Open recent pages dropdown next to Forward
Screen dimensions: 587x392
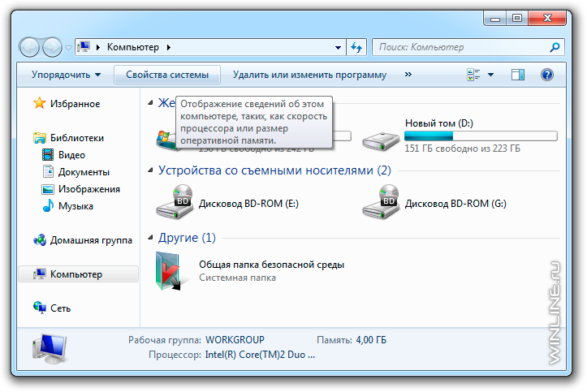(68, 48)
